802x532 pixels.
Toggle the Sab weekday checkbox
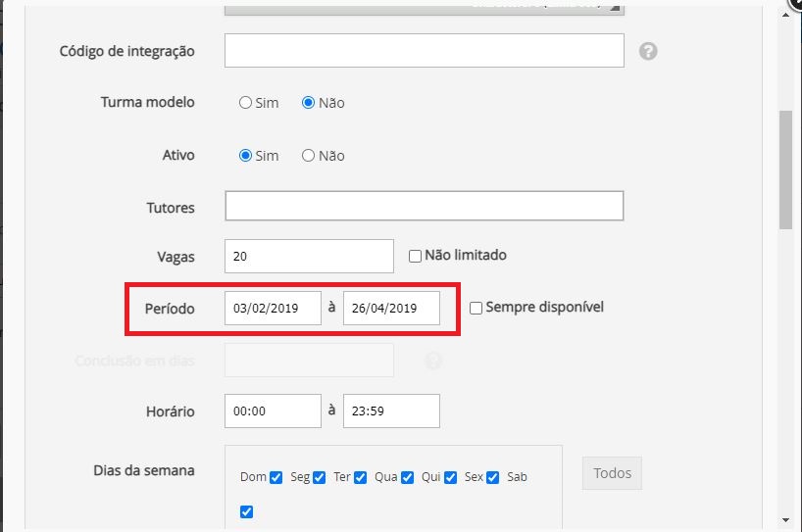pos(246,511)
